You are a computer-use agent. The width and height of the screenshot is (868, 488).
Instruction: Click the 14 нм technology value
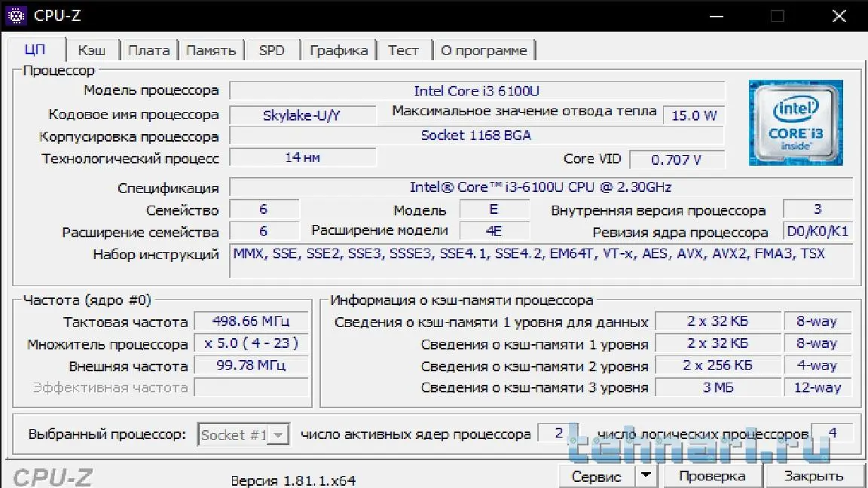[302, 157]
